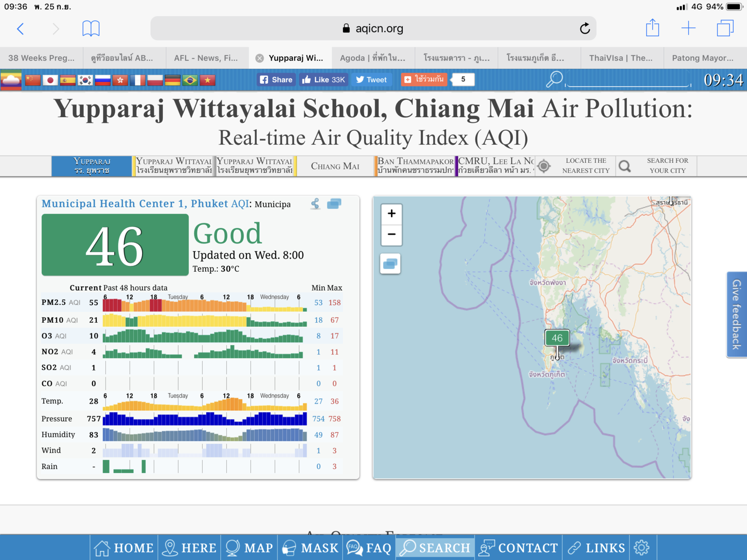Viewport: 747px width, 560px height.
Task: Open LINKS in the bottom navigation
Action: (x=596, y=548)
